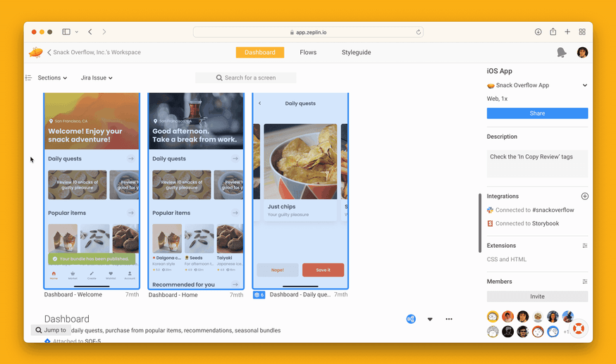Show Safari tab overview grid
616x364 pixels.
582,32
